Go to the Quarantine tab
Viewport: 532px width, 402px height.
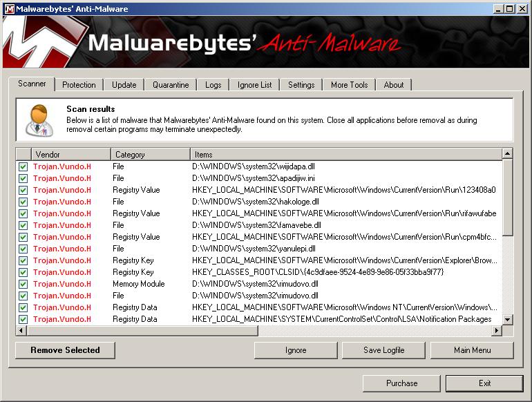pyautogui.click(x=171, y=85)
